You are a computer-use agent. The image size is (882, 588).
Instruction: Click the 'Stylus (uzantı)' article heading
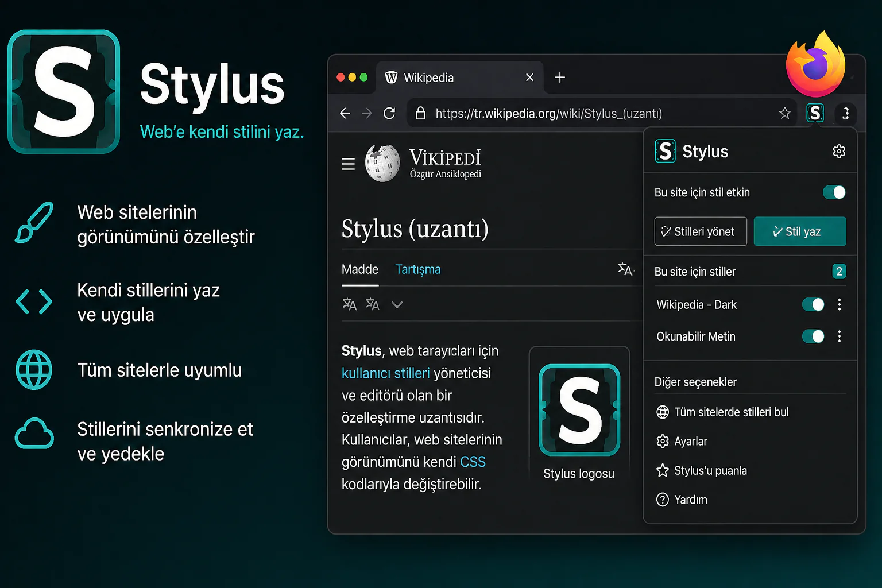click(x=415, y=228)
